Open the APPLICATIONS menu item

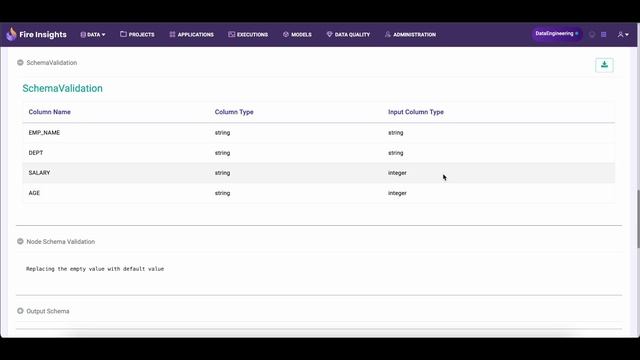pyautogui.click(x=191, y=34)
